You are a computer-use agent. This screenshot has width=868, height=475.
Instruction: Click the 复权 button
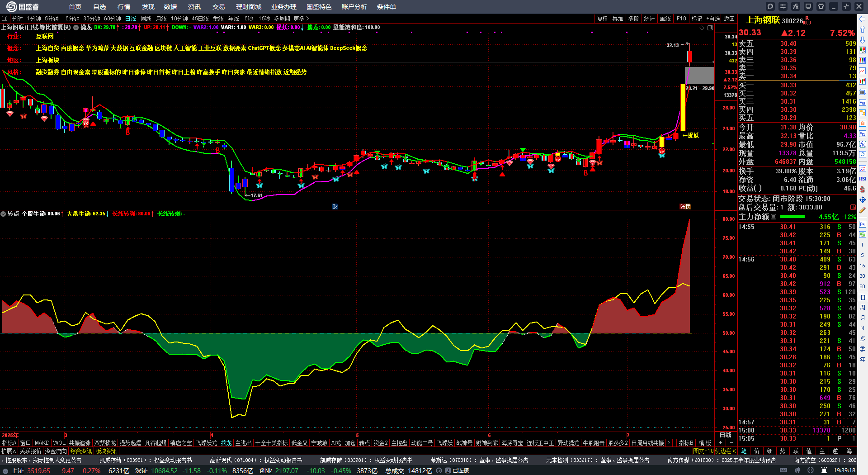click(602, 19)
